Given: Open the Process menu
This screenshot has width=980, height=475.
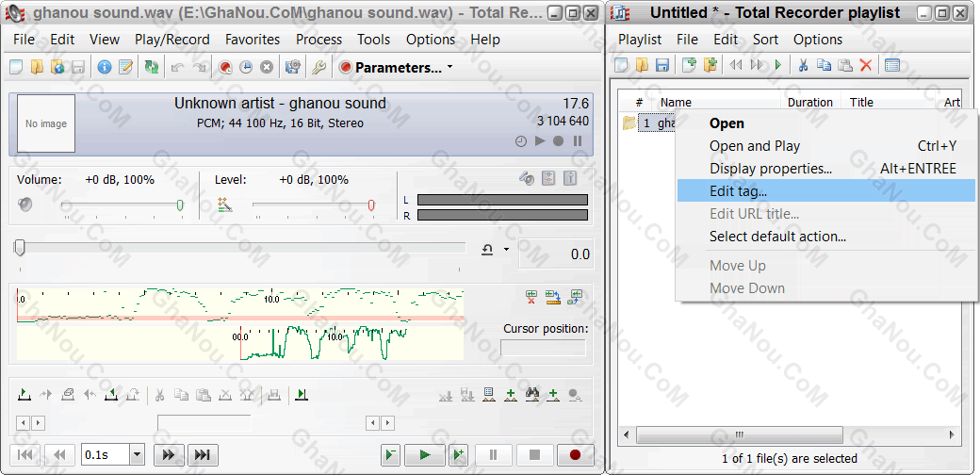Looking at the screenshot, I should [x=318, y=40].
